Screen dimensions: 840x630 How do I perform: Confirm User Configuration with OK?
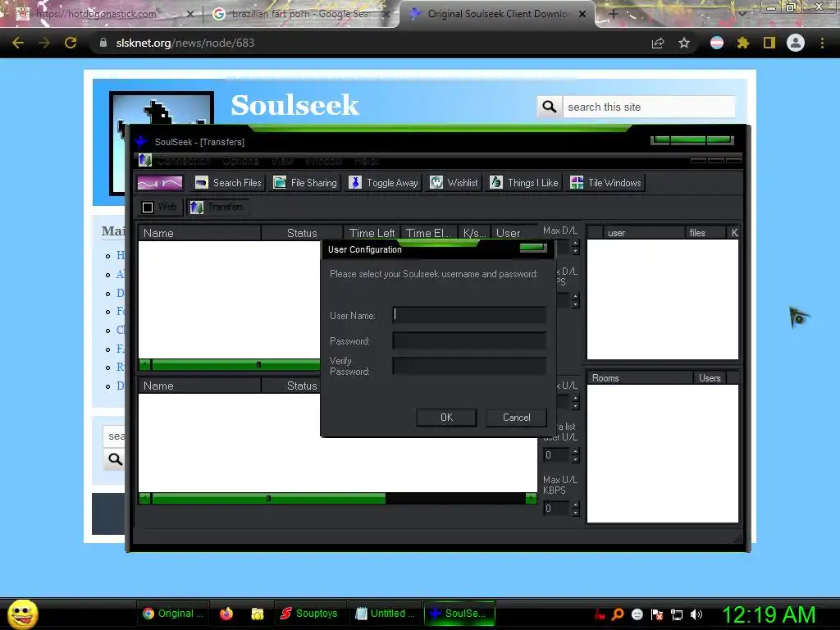[x=446, y=418]
